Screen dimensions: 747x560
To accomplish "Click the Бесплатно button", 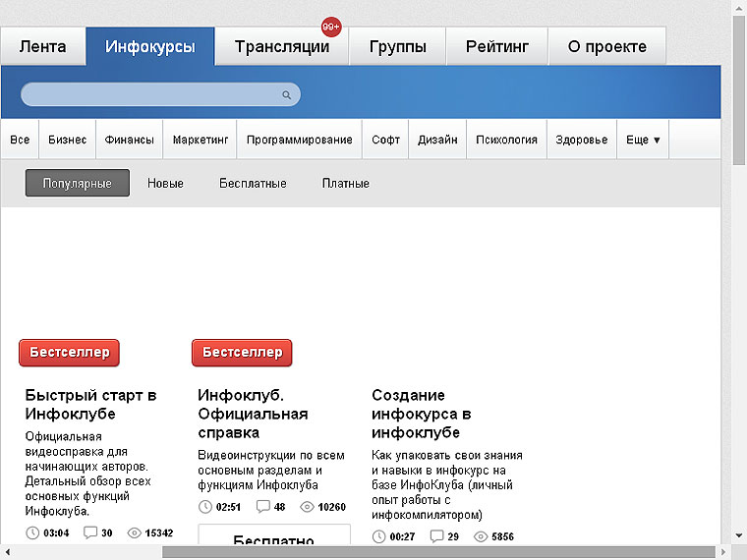I will 274,534.
